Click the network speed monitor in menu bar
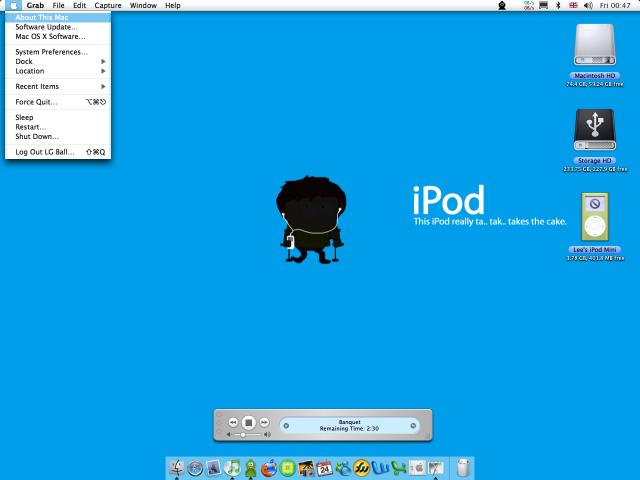Image resolution: width=640 pixels, height=480 pixels. point(529,5)
